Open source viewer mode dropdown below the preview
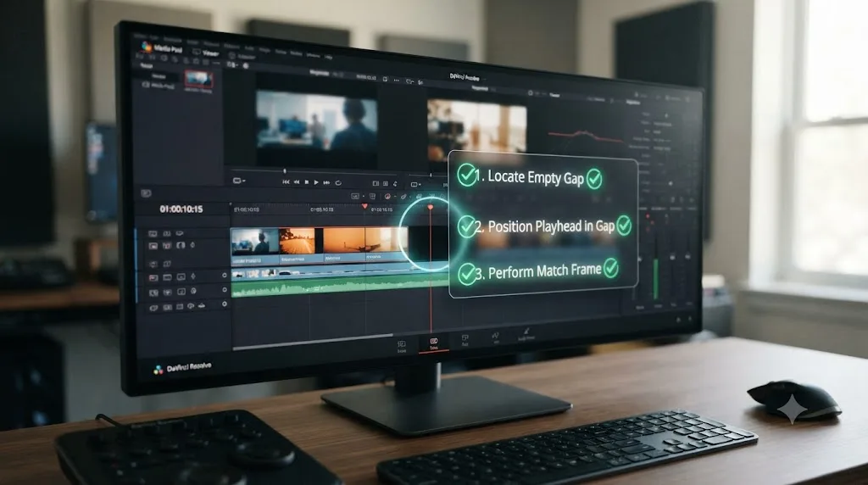 point(239,181)
